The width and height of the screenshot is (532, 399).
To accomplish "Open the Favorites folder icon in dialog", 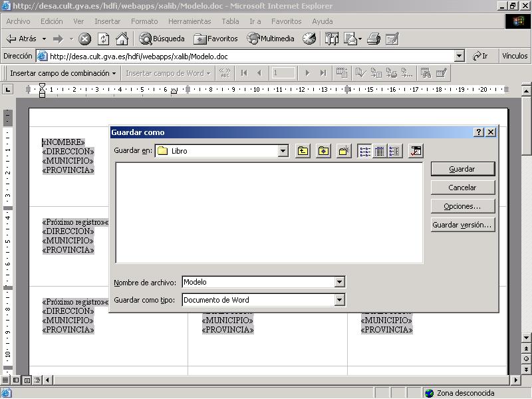I will [x=323, y=151].
